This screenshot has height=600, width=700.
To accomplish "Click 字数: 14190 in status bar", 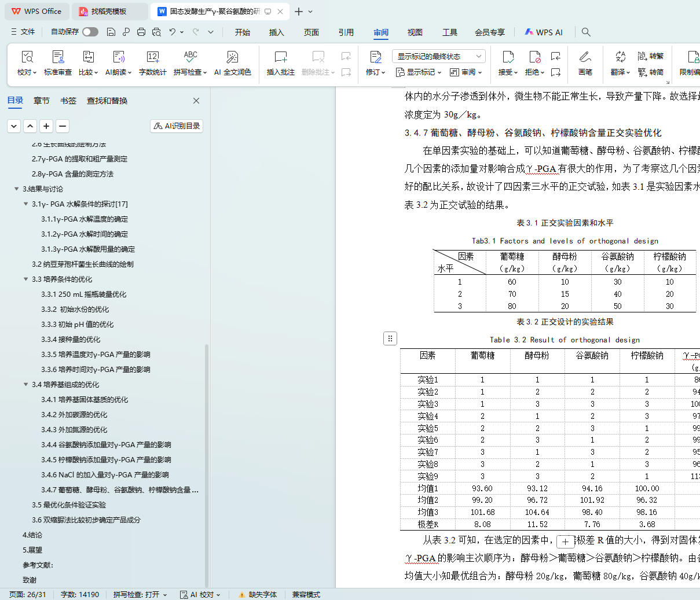I will [x=80, y=594].
